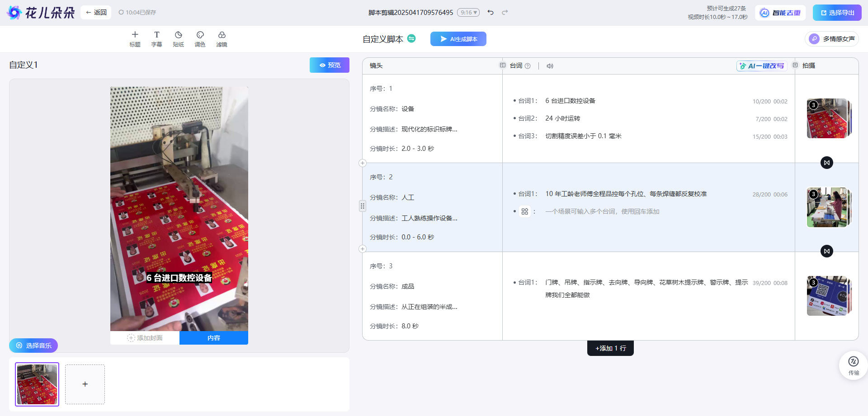
Task: Select the 标题 (title) tool
Action: click(135, 38)
